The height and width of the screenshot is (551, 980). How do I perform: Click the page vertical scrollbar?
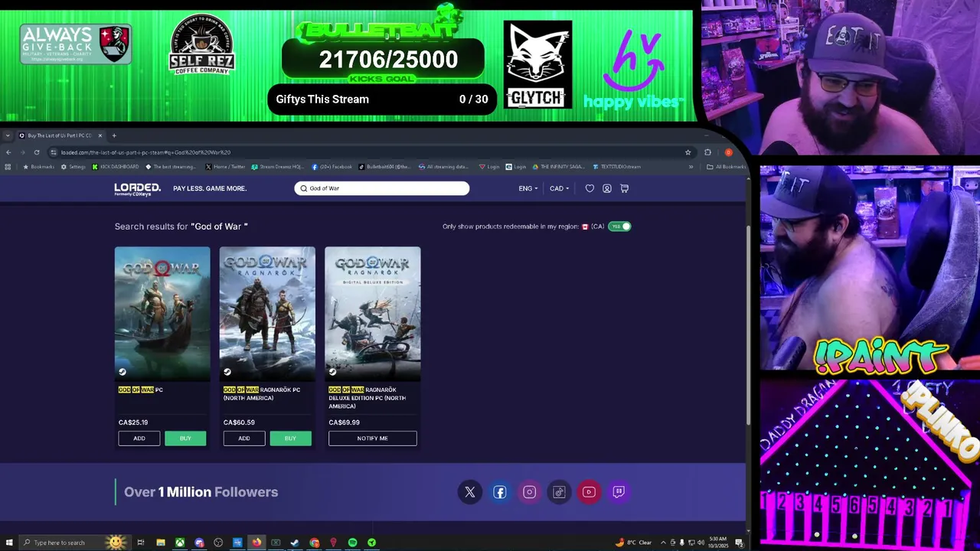click(x=749, y=326)
